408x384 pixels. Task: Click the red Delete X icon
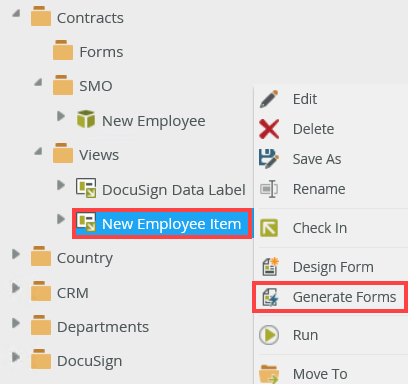(x=269, y=129)
